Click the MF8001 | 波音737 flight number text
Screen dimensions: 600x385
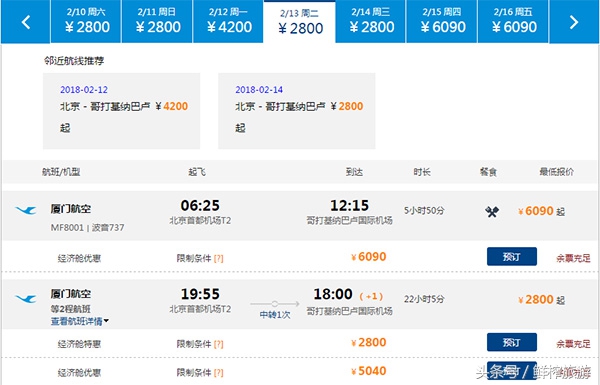(x=88, y=228)
